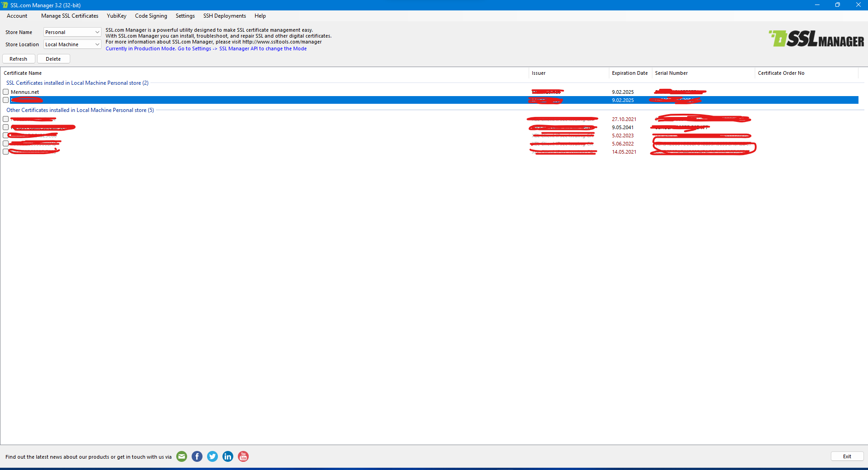Check the certificate expiring 27.10.2021
Screen dimensions: 868x470
(6, 119)
